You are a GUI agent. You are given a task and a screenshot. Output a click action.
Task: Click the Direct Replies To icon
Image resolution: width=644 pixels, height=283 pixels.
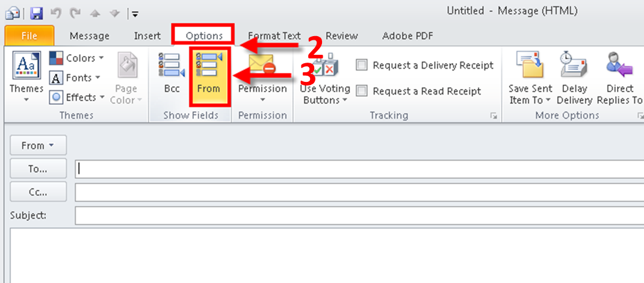pos(619,65)
